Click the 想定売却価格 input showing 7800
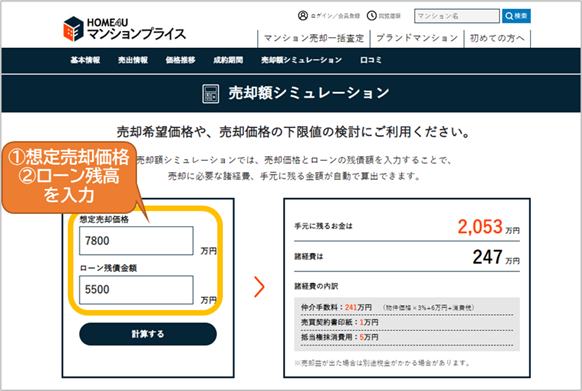Screen dimensions: 582x391 click(x=136, y=241)
